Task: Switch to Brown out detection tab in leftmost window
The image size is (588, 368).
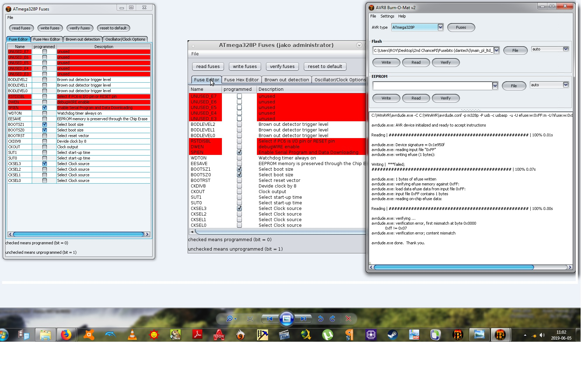Action: coord(83,39)
